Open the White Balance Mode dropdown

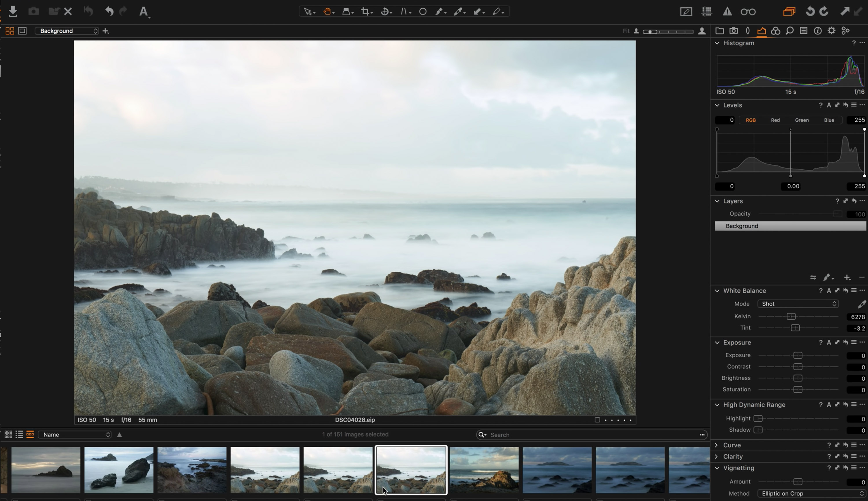pyautogui.click(x=798, y=304)
